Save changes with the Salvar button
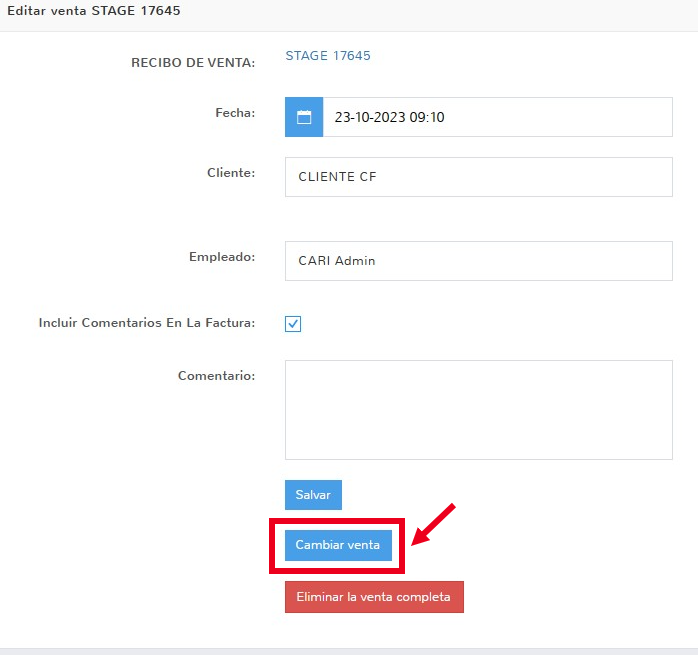The width and height of the screenshot is (698, 655). tap(313, 495)
